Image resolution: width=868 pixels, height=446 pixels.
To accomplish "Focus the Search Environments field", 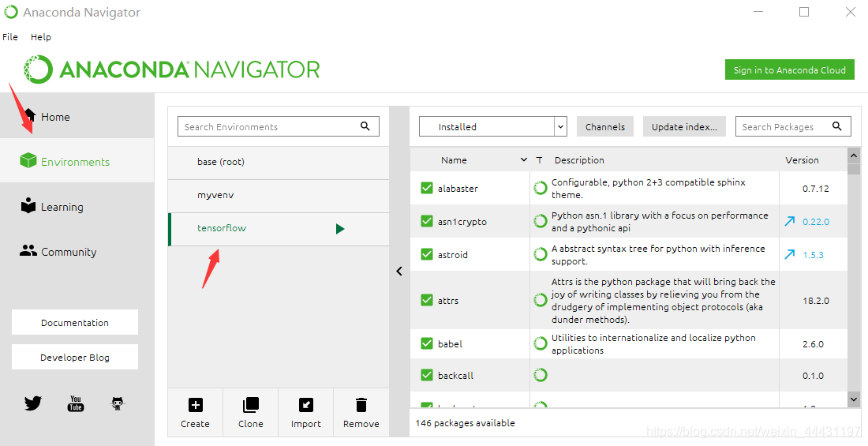I will [x=278, y=126].
